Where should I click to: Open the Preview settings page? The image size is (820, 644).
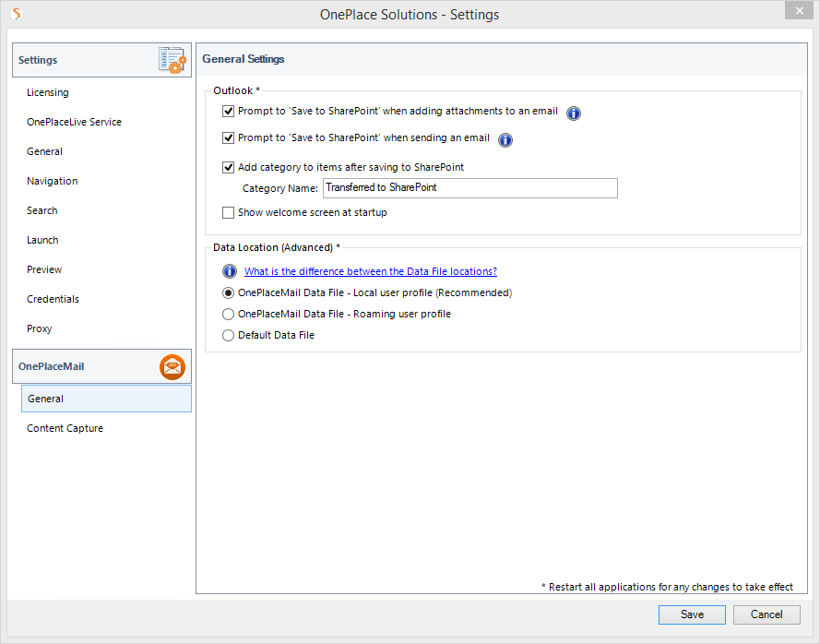pos(44,270)
